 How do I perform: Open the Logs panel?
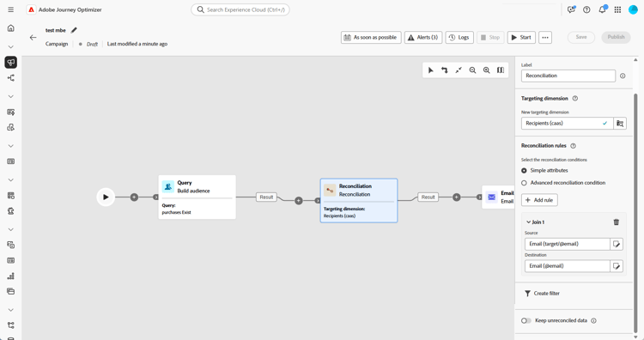(x=459, y=38)
